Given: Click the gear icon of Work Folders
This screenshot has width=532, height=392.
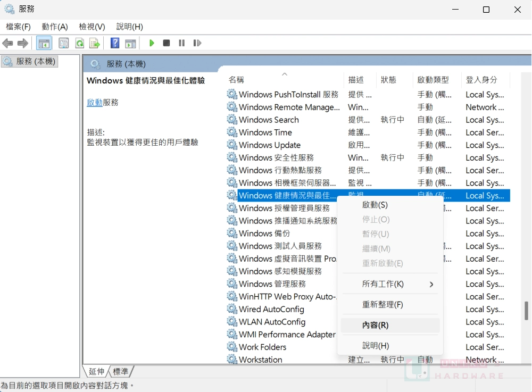Looking at the screenshot, I should [232, 347].
